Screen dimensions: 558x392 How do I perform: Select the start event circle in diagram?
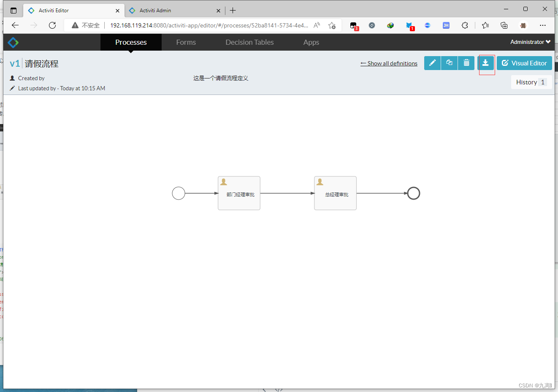pyautogui.click(x=179, y=193)
